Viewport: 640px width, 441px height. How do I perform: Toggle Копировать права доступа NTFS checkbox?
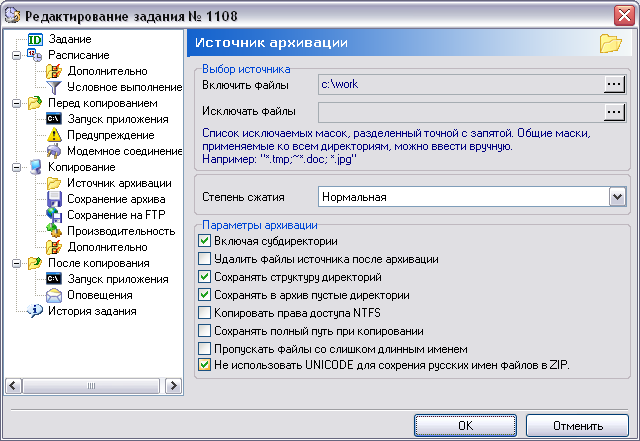(x=205, y=314)
